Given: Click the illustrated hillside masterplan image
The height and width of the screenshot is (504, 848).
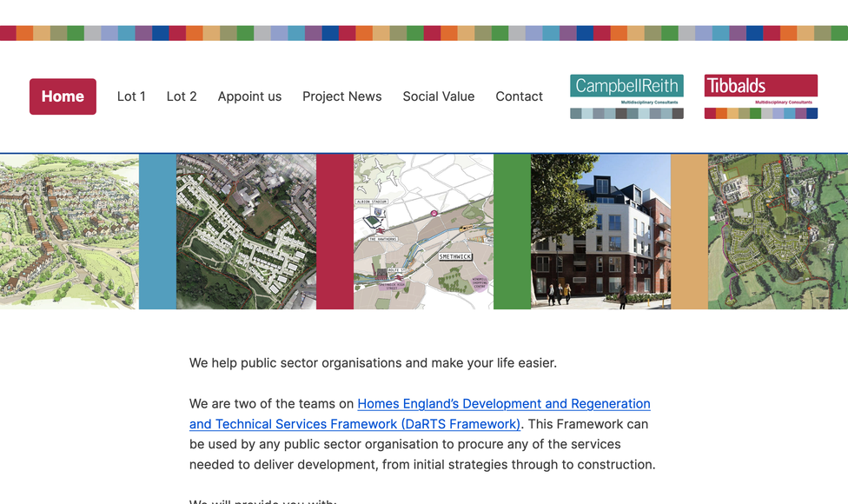Looking at the screenshot, I should click(x=69, y=232).
